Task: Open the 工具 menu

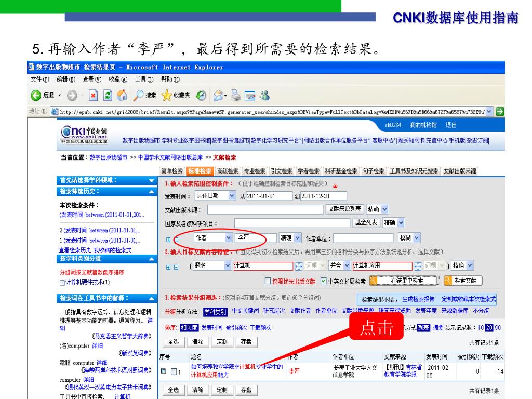Action: click(x=144, y=79)
